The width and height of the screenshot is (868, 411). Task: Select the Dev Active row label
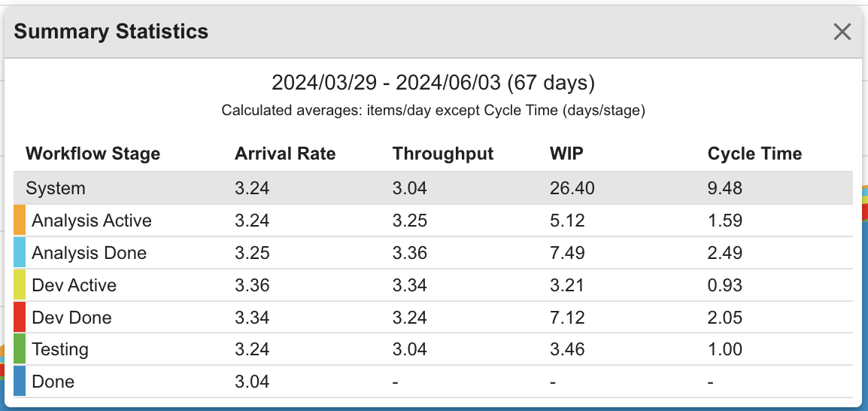point(74,285)
